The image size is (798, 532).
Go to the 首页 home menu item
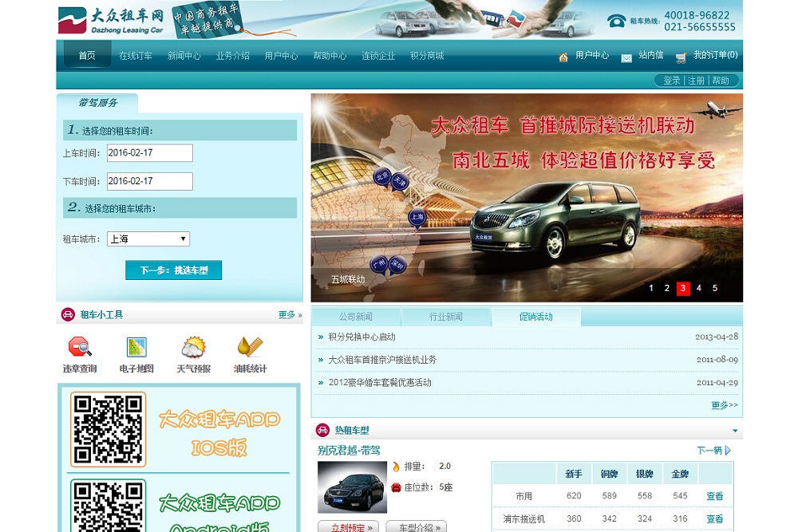click(87, 56)
